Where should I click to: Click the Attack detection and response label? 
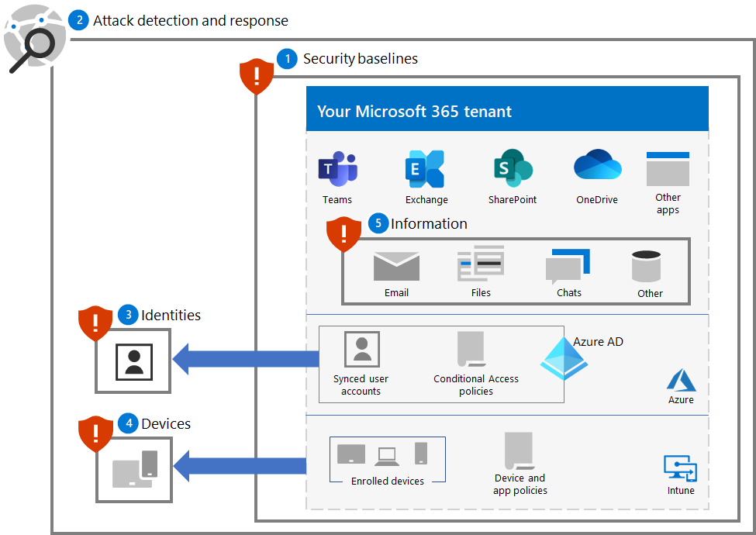click(x=189, y=21)
